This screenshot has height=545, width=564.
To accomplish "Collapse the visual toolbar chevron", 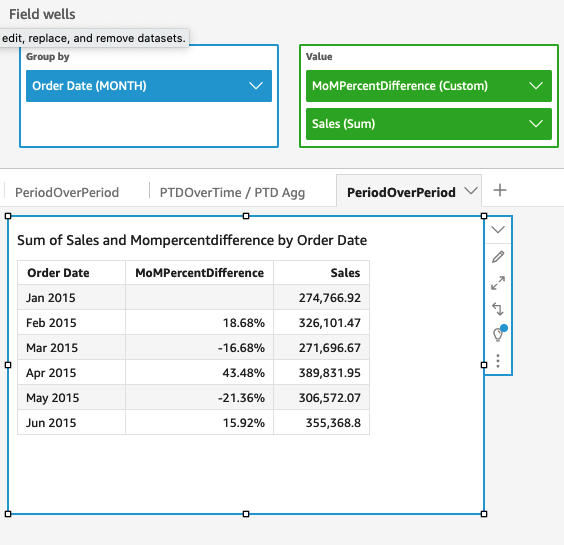I will 498,230.
